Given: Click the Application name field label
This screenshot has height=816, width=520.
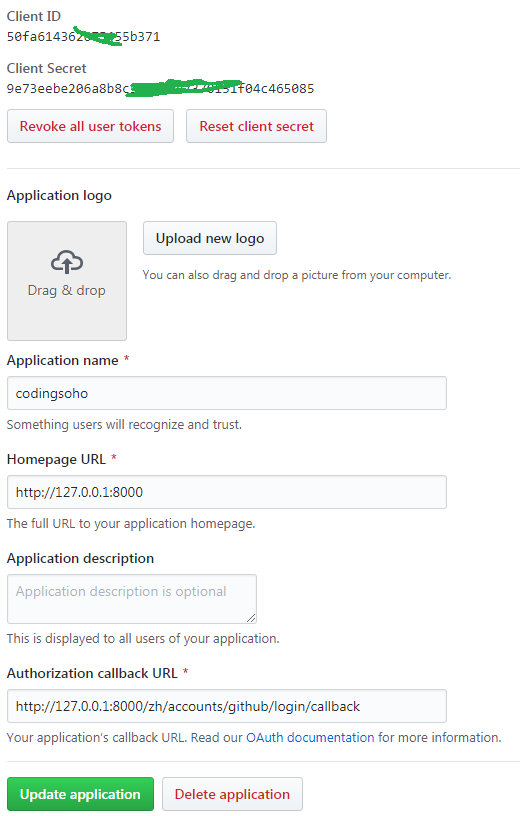Looking at the screenshot, I should pyautogui.click(x=62, y=360).
